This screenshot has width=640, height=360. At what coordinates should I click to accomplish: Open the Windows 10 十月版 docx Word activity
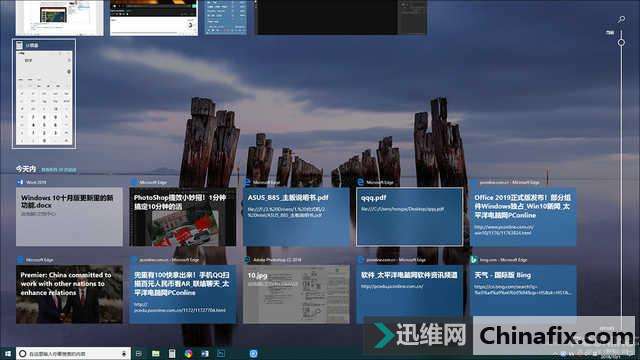[69, 217]
